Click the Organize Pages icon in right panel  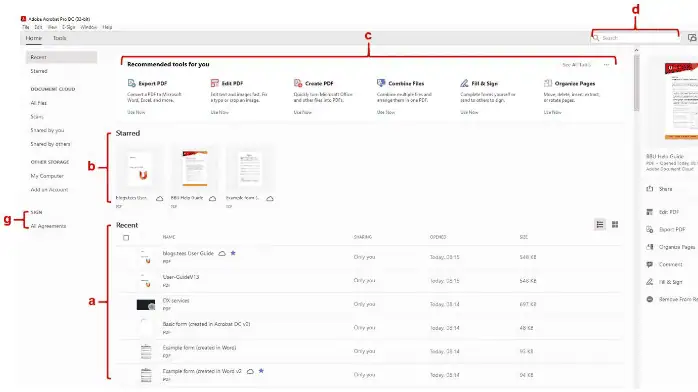click(x=649, y=247)
